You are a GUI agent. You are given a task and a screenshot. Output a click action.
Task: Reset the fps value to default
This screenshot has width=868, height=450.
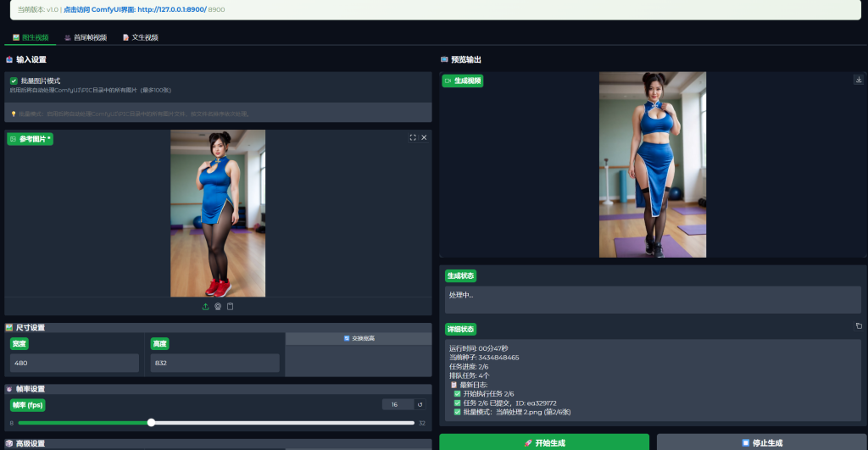(420, 404)
